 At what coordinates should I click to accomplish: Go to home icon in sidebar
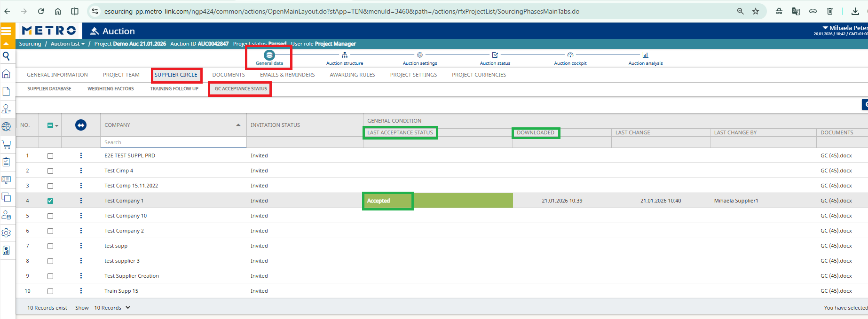pyautogui.click(x=6, y=74)
